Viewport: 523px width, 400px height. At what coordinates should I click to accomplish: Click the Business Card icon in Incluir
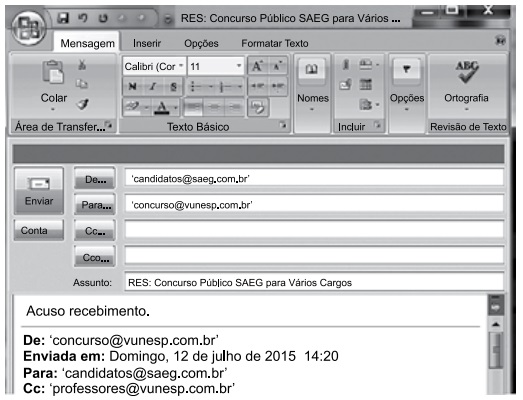(366, 64)
